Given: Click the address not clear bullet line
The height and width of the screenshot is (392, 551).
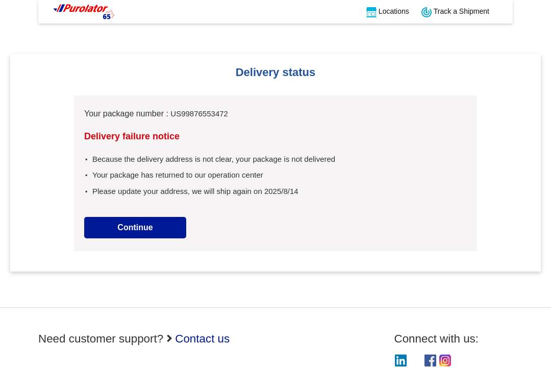Looking at the screenshot, I should click(214, 159).
